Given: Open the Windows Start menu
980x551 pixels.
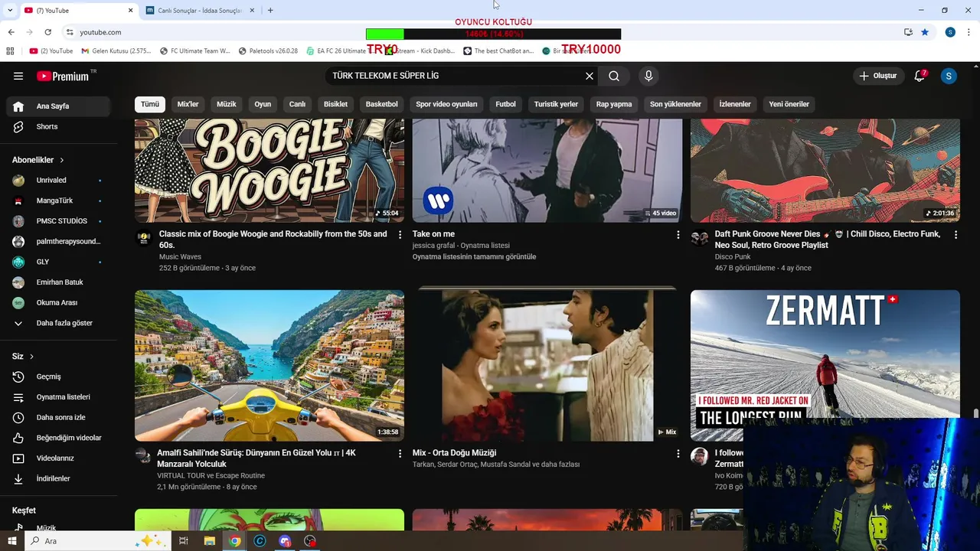Looking at the screenshot, I should [11, 541].
